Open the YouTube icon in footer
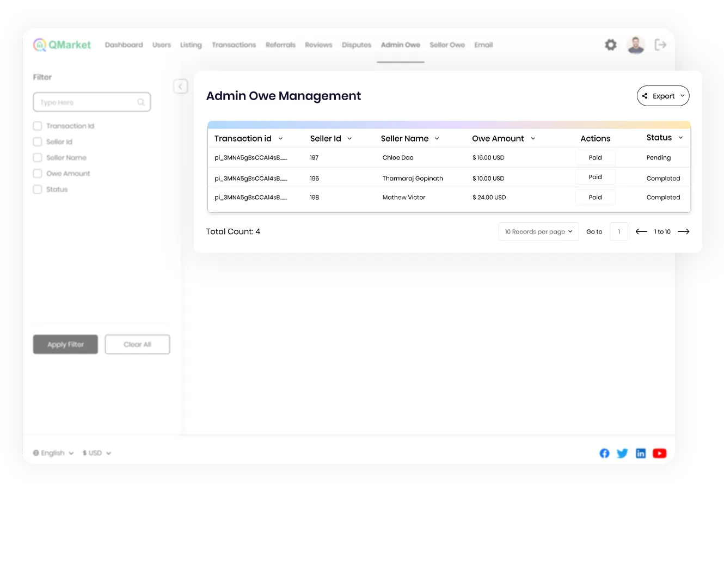Image resolution: width=724 pixels, height=588 pixels. [x=659, y=454]
